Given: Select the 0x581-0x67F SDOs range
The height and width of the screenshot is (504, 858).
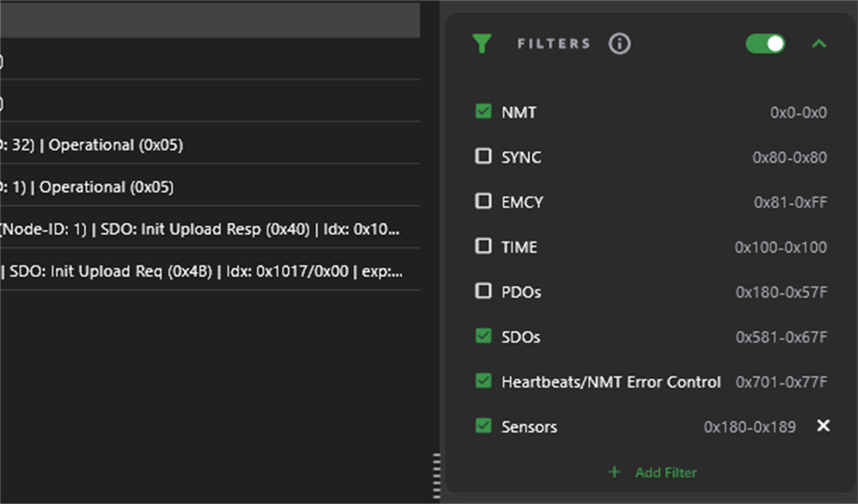Looking at the screenshot, I should pyautogui.click(x=781, y=337).
